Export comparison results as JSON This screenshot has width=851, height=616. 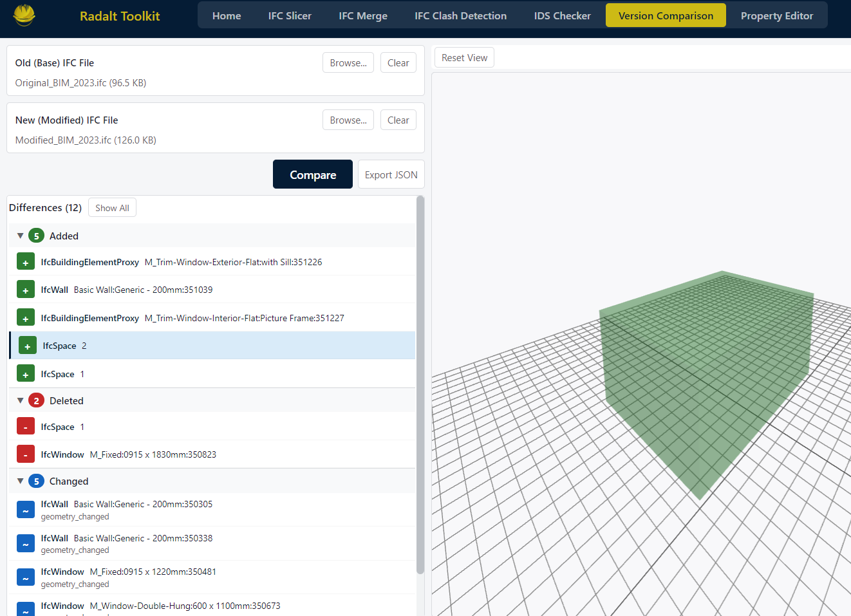(x=391, y=175)
